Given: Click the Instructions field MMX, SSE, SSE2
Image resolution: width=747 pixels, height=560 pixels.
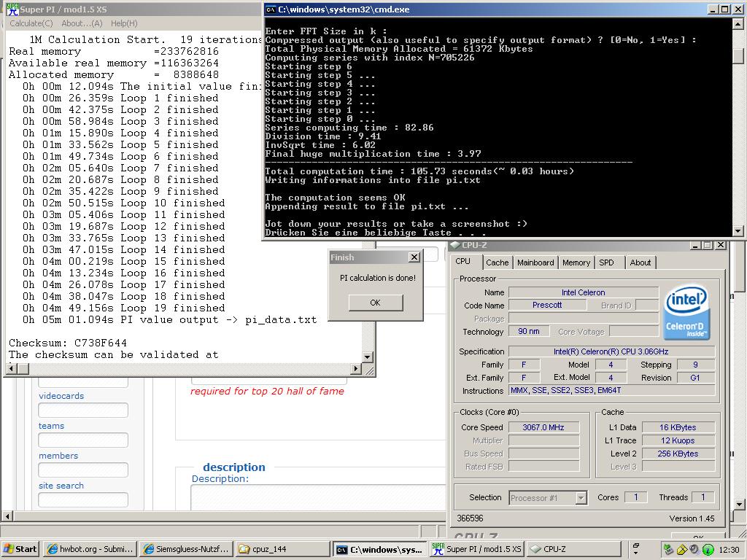Looking at the screenshot, I should 611,391.
